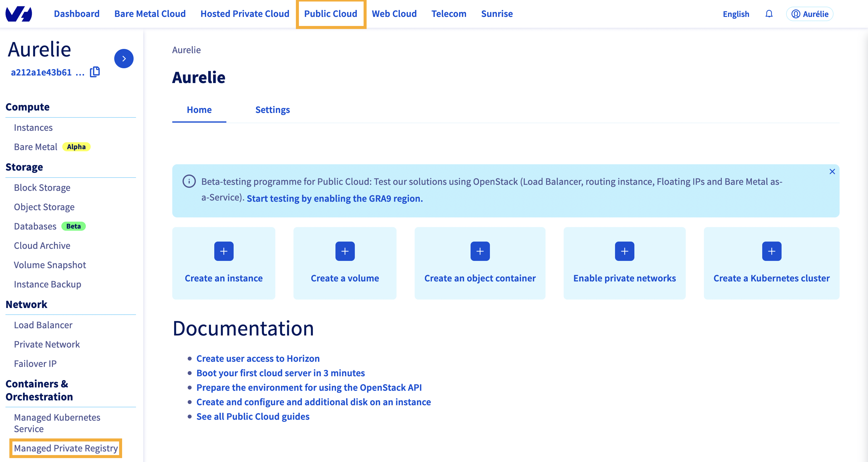Expand the project list with the blue arrow button

(124, 59)
